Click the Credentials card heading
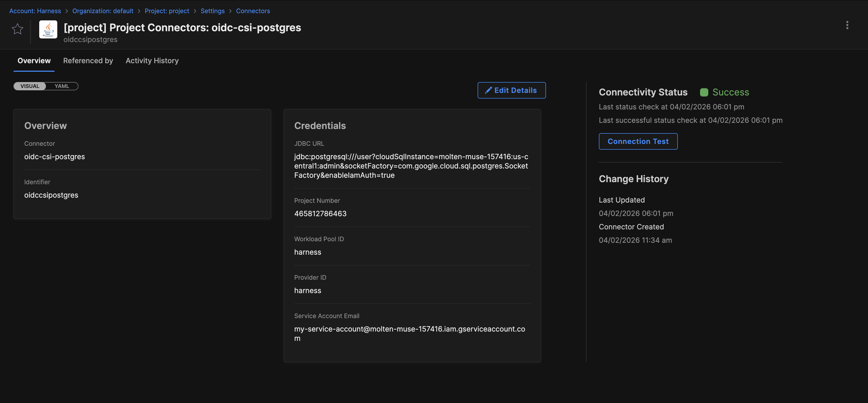868x403 pixels. pyautogui.click(x=320, y=126)
